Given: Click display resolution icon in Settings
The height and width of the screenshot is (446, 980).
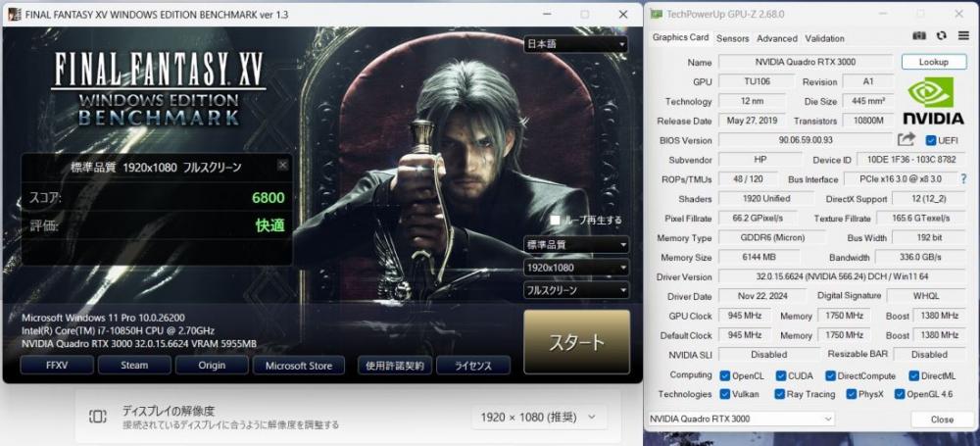Looking at the screenshot, I should 97,417.
